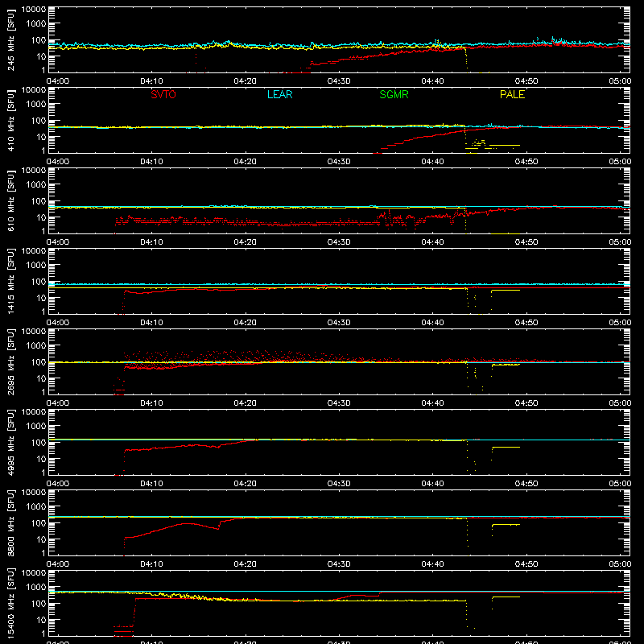Click 05:00 tick label under 245 MHz panel
The width and height of the screenshot is (644, 644).
point(620,81)
